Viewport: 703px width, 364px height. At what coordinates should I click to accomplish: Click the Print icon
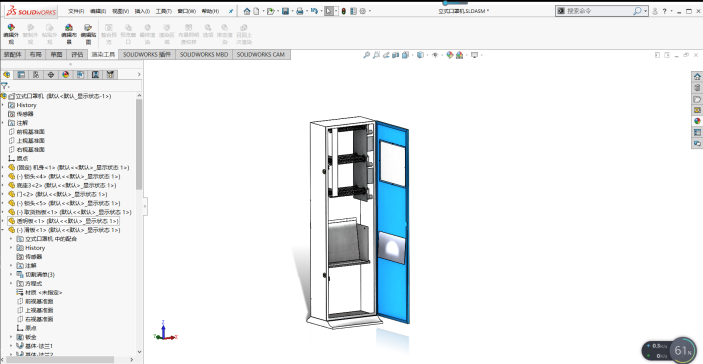click(300, 11)
